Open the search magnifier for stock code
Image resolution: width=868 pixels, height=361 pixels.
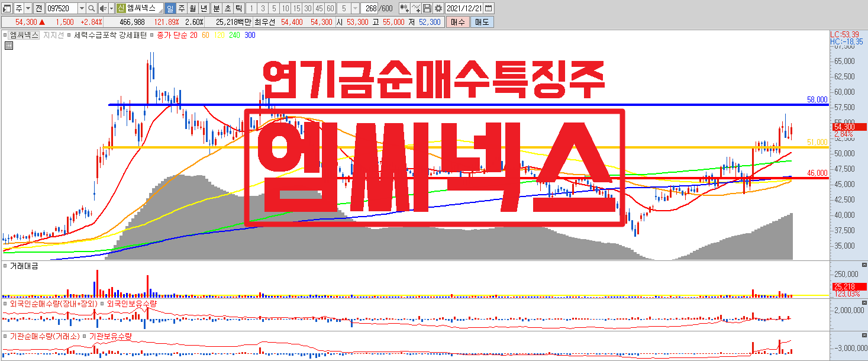tap(92, 8)
